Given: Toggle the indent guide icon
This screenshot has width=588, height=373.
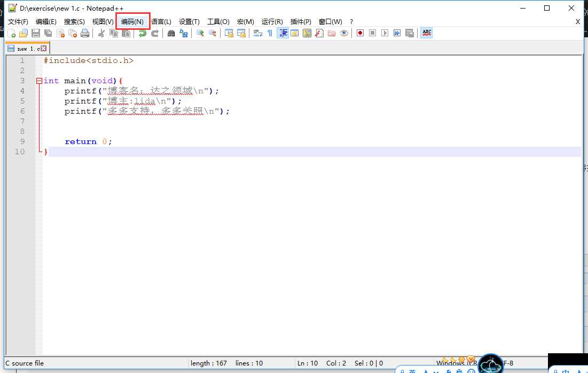Looking at the screenshot, I should click(x=283, y=34).
